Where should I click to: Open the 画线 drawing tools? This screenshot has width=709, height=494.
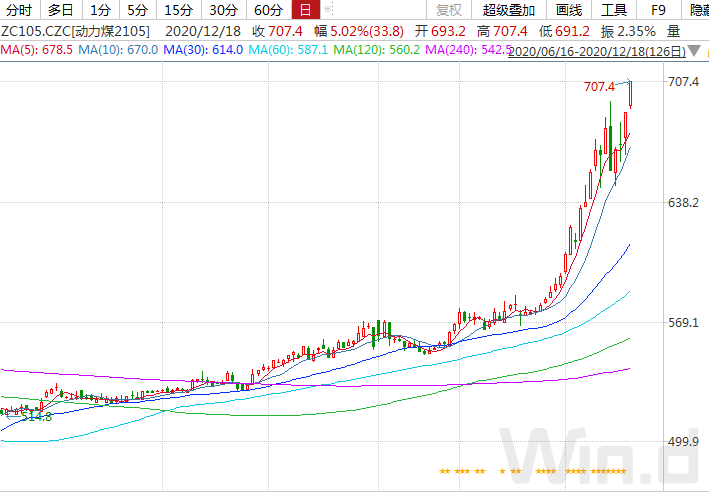click(x=568, y=9)
